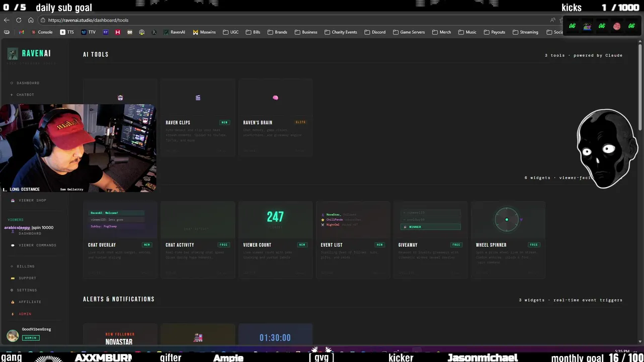
Task: Reload the page with the refresh icon
Action: click(19, 20)
